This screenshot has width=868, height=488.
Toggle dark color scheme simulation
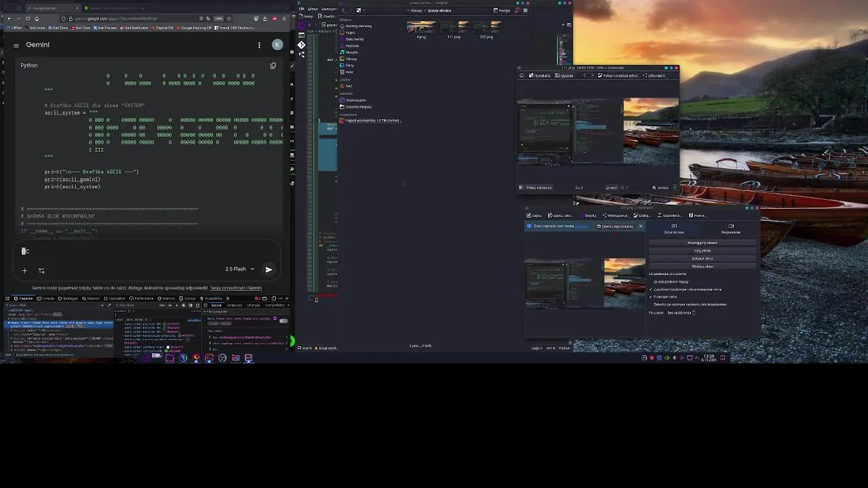191,306
